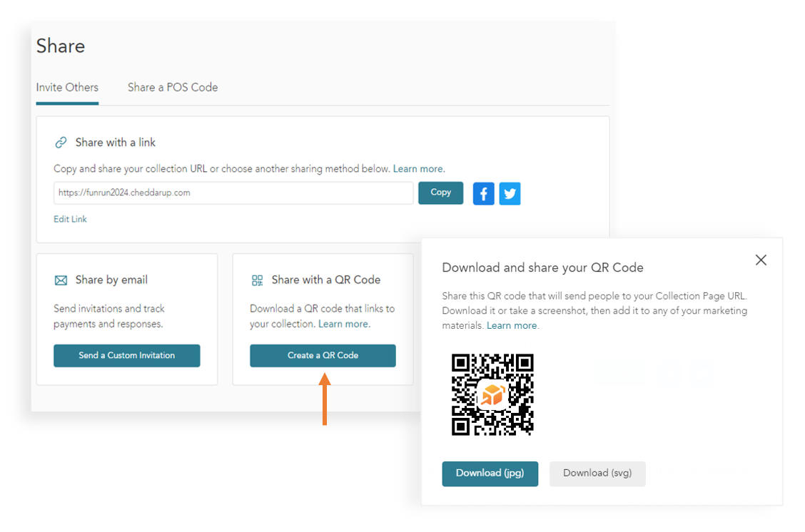Image resolution: width=805 pixels, height=532 pixels.
Task: Click the Twitter share icon
Action: tap(510, 193)
